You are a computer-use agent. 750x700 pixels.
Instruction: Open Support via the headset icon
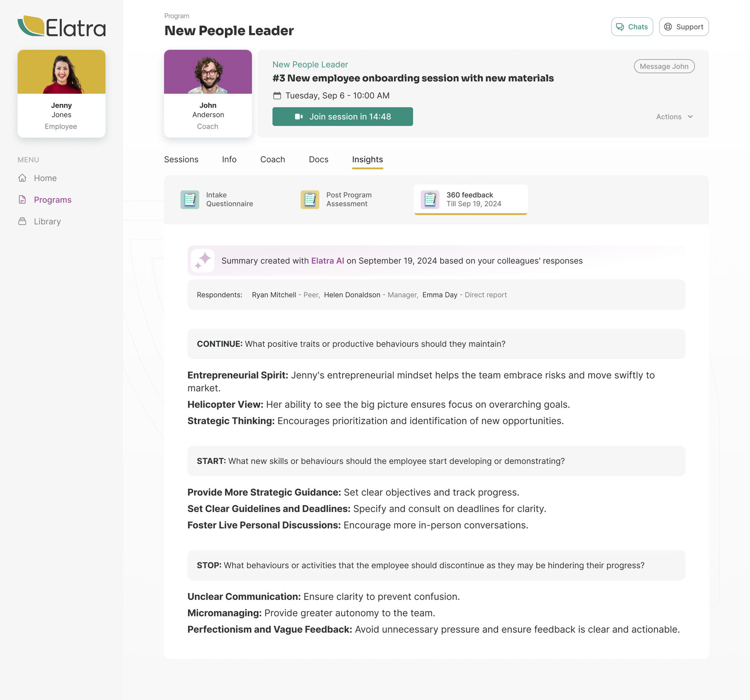668,27
